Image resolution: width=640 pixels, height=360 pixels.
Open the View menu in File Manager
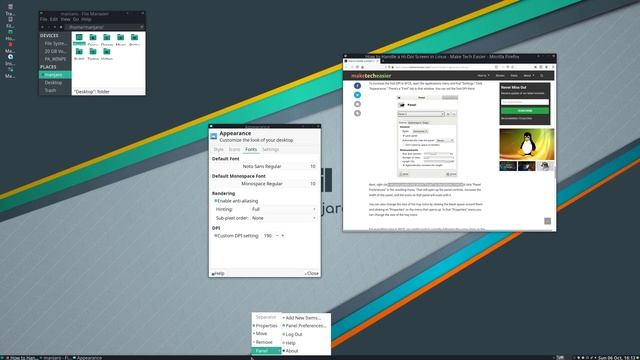click(65, 19)
